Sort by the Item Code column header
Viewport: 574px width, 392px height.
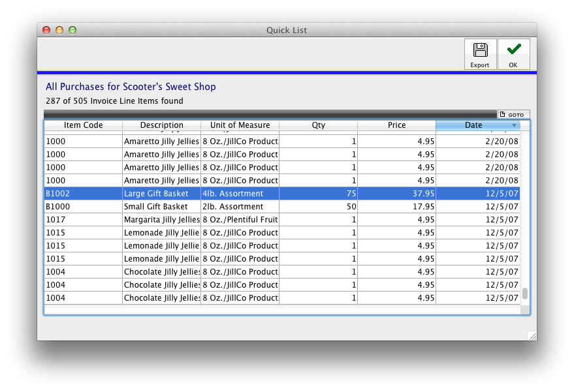click(x=83, y=125)
